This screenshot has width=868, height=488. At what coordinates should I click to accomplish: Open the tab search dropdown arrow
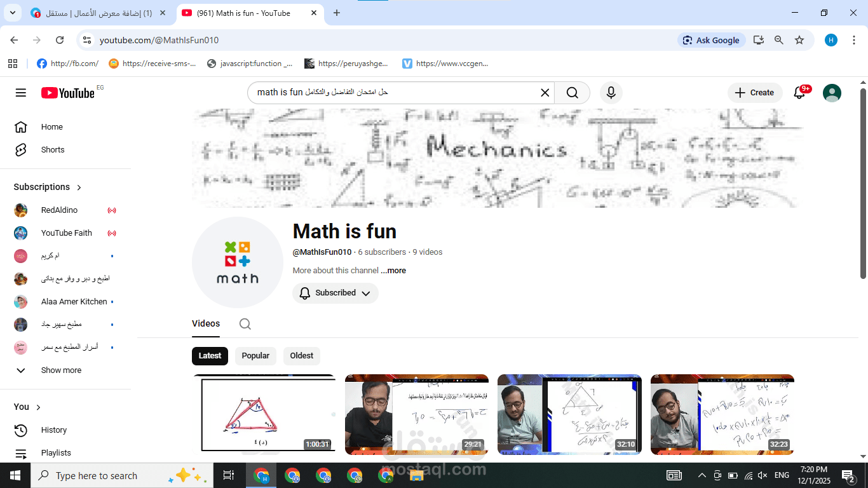point(12,13)
